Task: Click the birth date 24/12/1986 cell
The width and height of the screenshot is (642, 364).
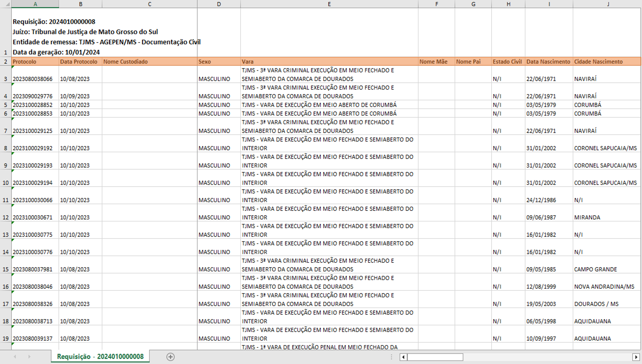Action: click(549, 196)
